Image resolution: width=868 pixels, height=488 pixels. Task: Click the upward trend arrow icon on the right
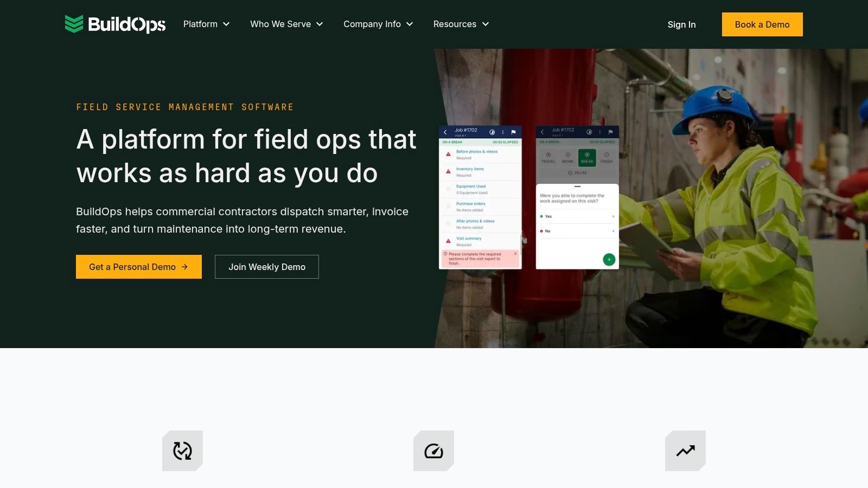point(685,451)
